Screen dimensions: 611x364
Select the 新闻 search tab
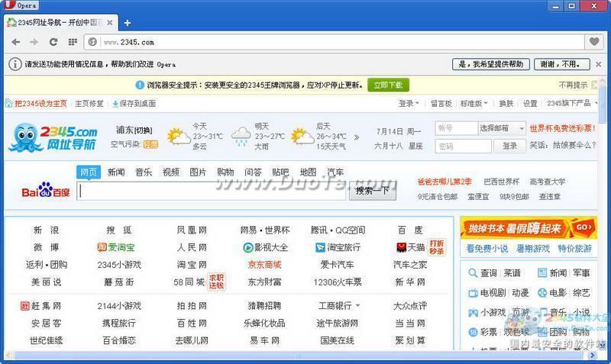coord(116,172)
